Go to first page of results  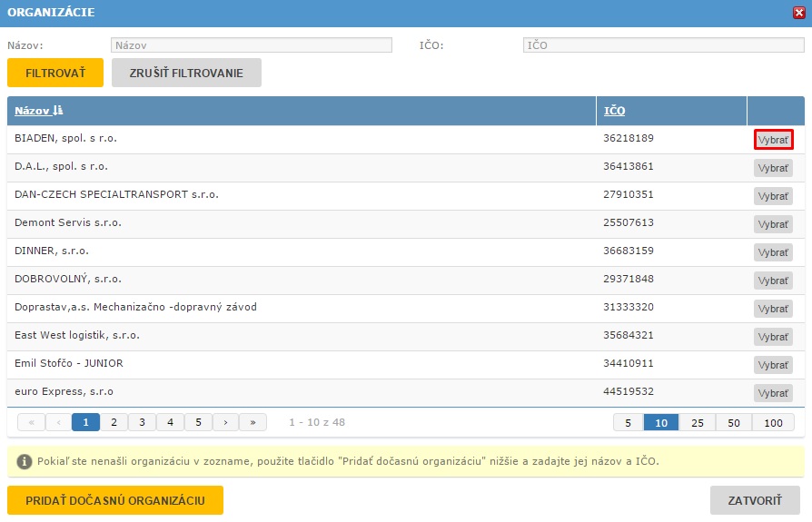[x=31, y=422]
